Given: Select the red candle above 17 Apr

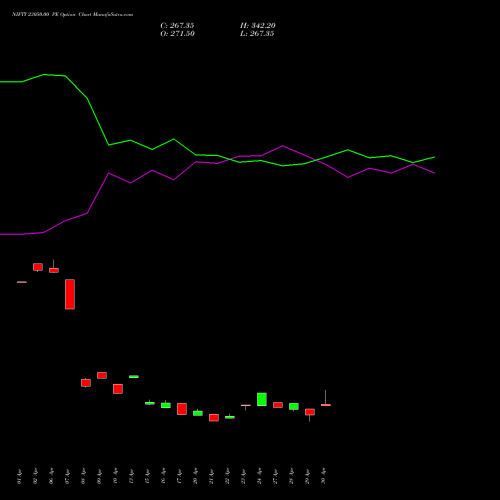Looking at the screenshot, I should click(x=182, y=409).
